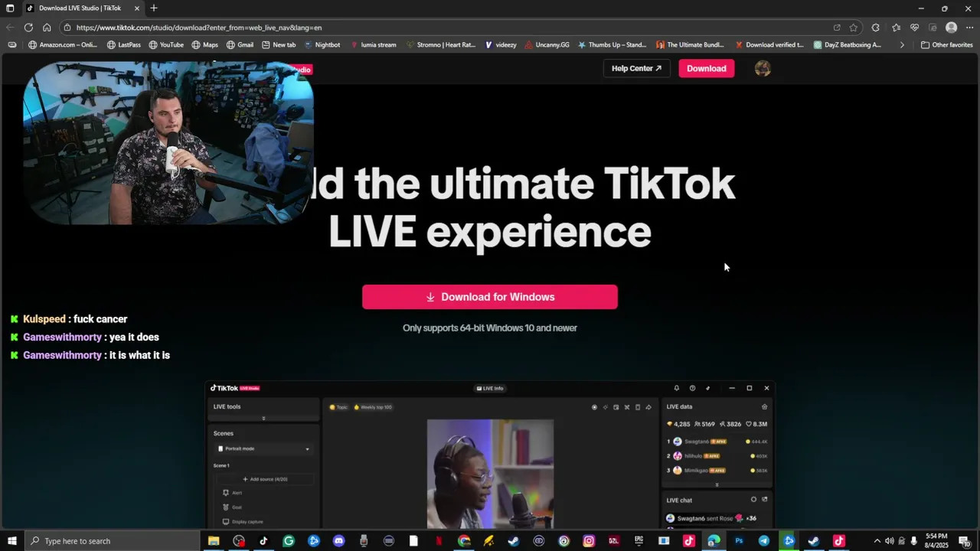Image resolution: width=980 pixels, height=551 pixels.
Task: Click the Download for Windows button
Action: click(490, 297)
